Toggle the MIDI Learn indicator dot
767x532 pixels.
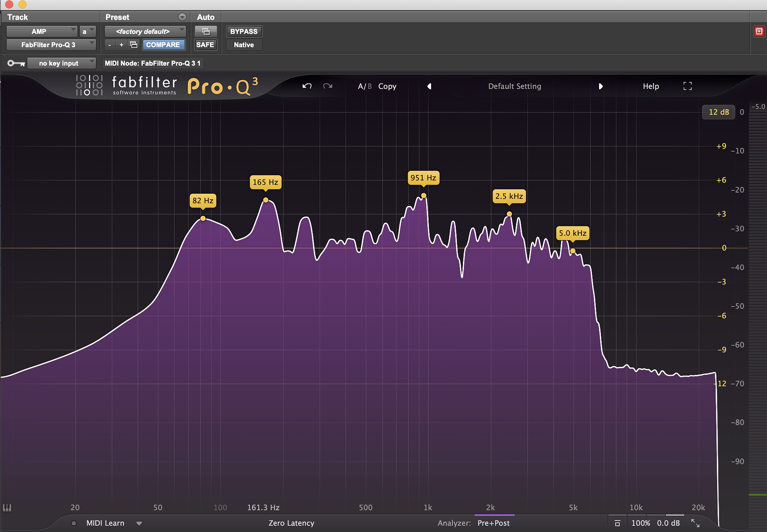tap(74, 523)
